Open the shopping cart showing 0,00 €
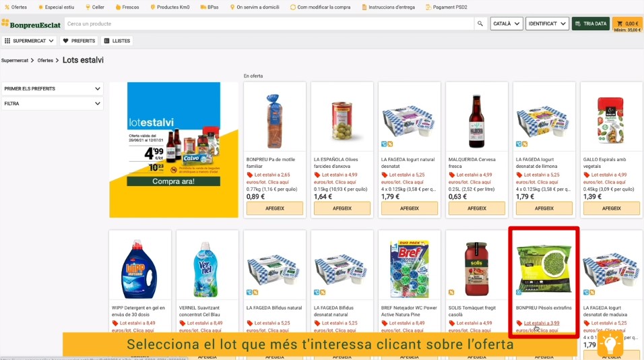Screen dimensions: 644x360 (627, 24)
